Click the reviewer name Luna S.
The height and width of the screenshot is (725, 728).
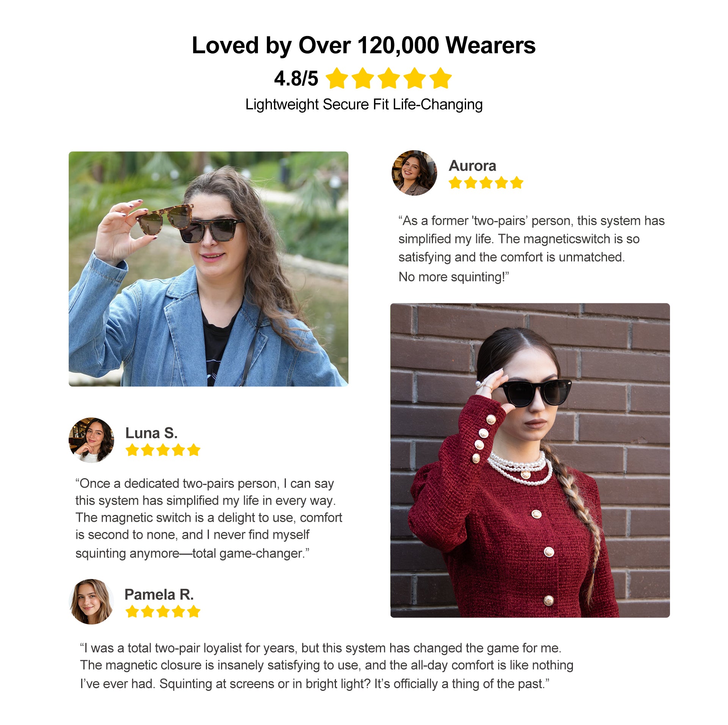pyautogui.click(x=151, y=433)
